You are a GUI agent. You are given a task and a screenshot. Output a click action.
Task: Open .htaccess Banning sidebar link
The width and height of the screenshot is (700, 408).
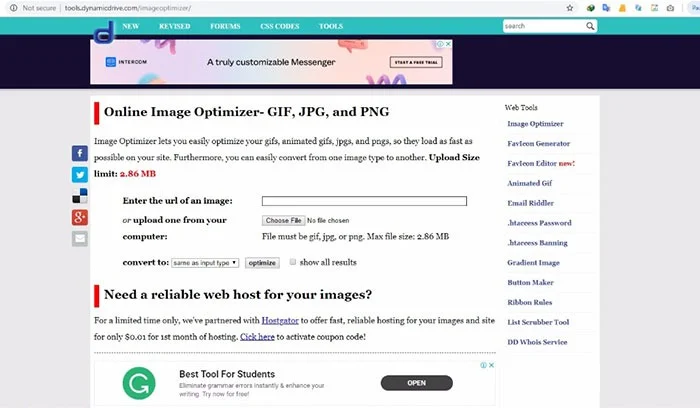tap(538, 243)
